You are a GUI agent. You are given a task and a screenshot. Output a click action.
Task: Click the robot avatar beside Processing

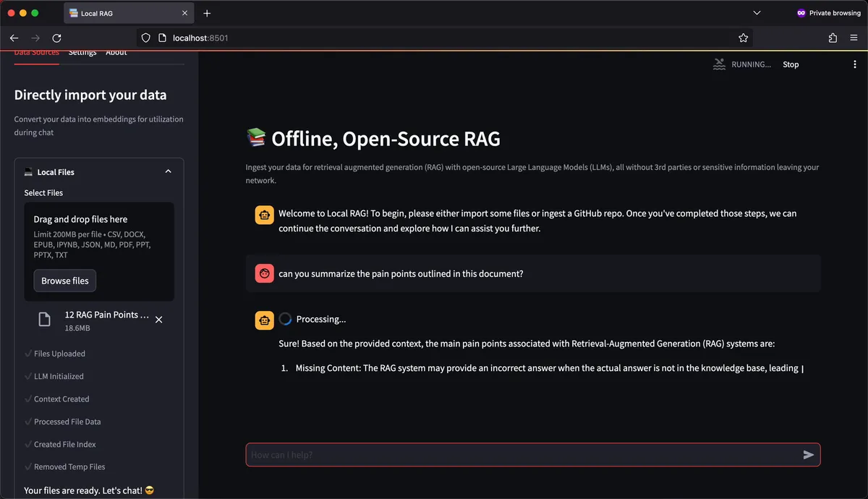264,320
